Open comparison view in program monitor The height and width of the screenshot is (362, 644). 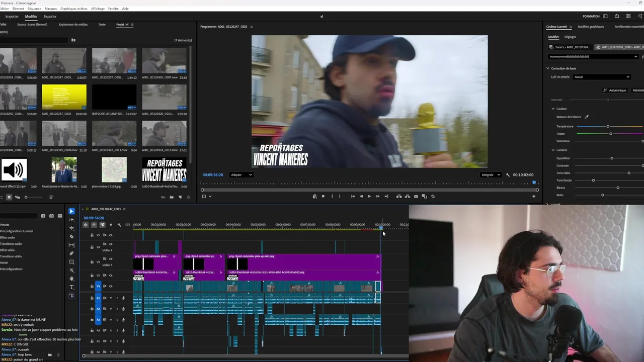424,197
